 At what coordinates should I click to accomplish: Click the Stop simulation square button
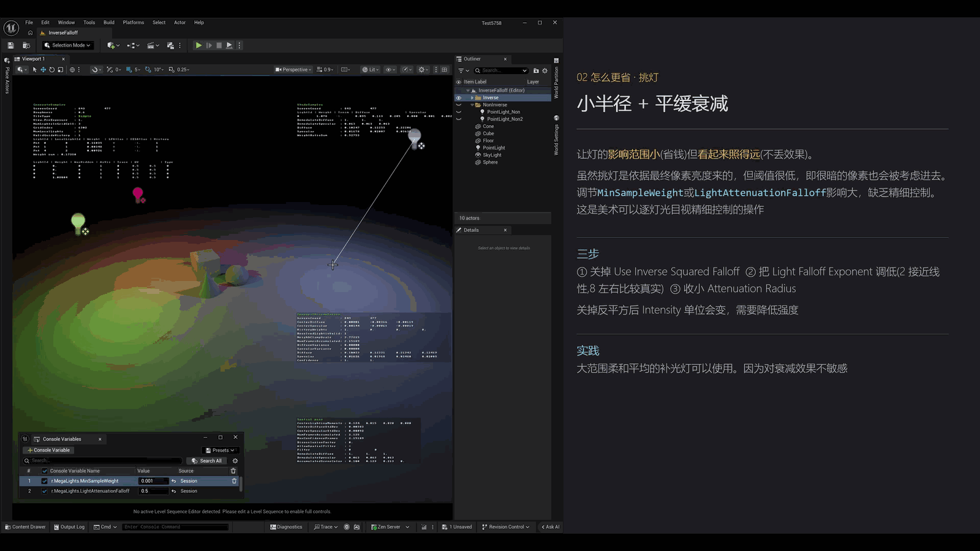[x=219, y=45]
